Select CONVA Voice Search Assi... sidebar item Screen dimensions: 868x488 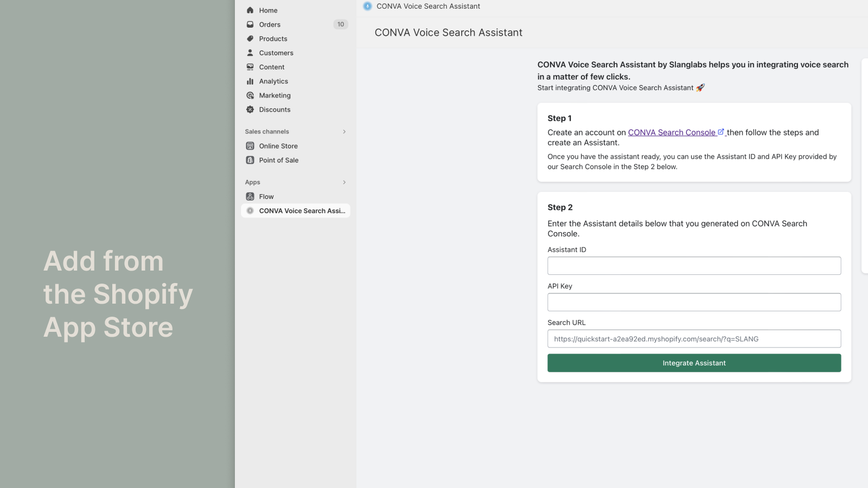296,211
